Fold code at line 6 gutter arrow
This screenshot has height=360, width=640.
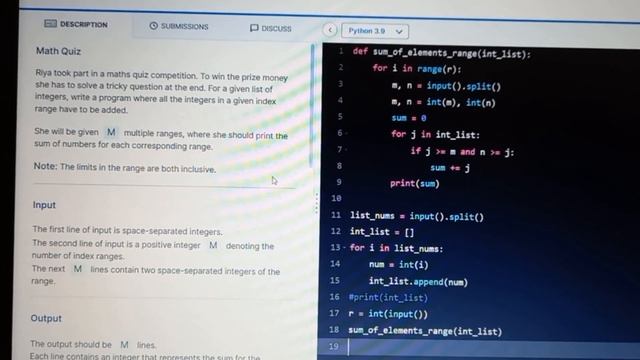point(347,133)
